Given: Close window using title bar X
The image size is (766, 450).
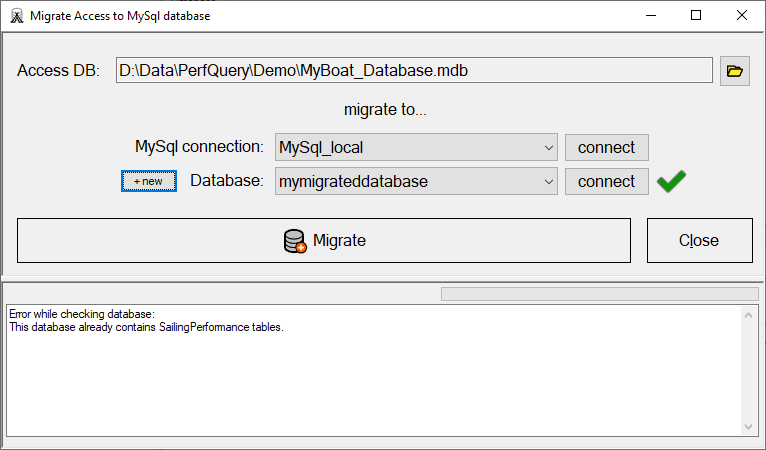Looking at the screenshot, I should [742, 16].
